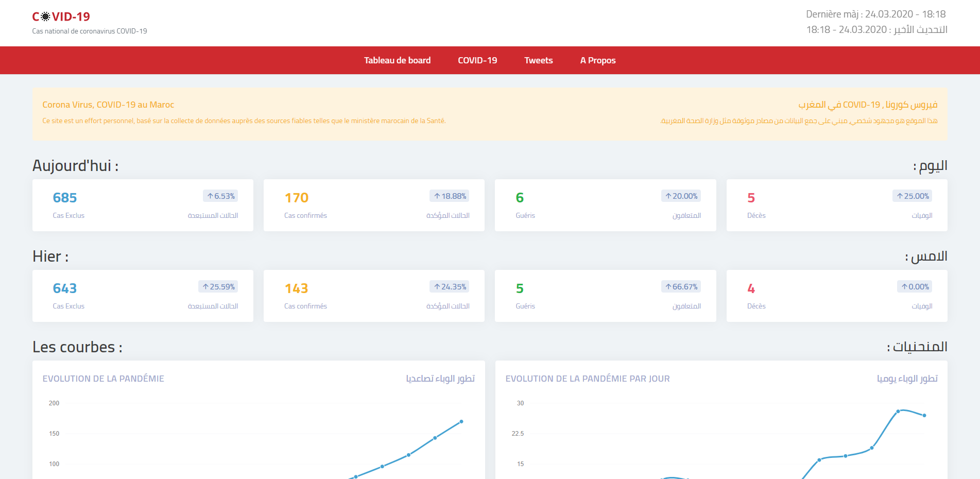Click the 18.88% confirmed cases badge
This screenshot has width=980, height=479.
(x=450, y=196)
